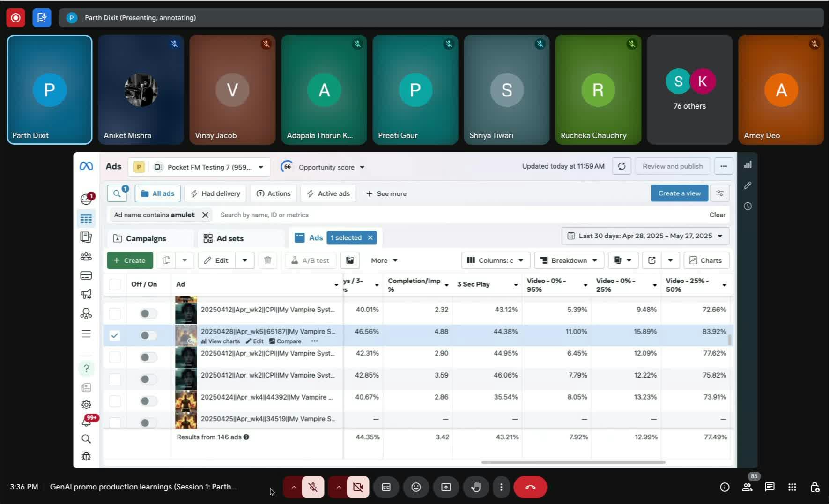Click the duplicate ad icon
The width and height of the screenshot is (829, 504).
(x=166, y=260)
